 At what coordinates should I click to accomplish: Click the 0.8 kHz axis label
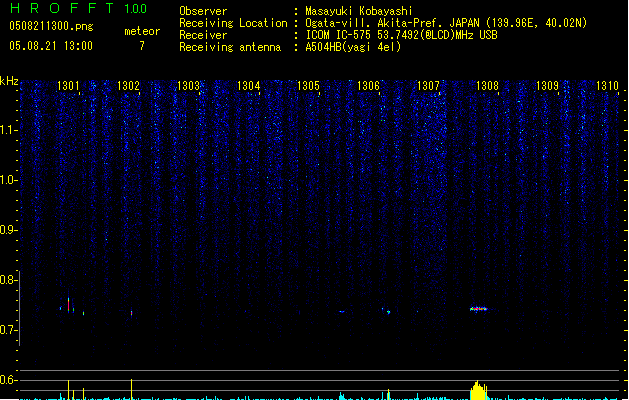tap(8, 280)
